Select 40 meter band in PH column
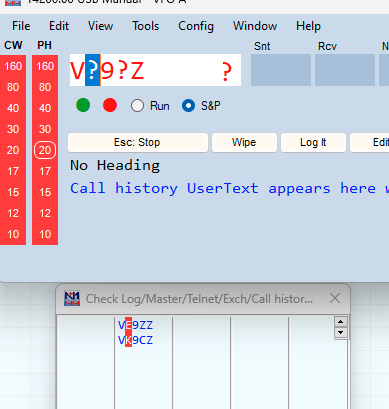This screenshot has width=389, height=409. click(45, 108)
